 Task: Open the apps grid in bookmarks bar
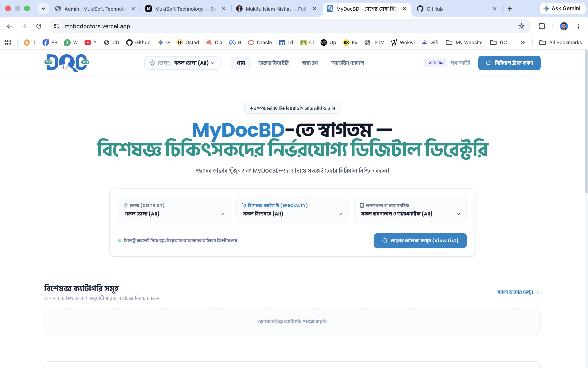pyautogui.click(x=8, y=42)
